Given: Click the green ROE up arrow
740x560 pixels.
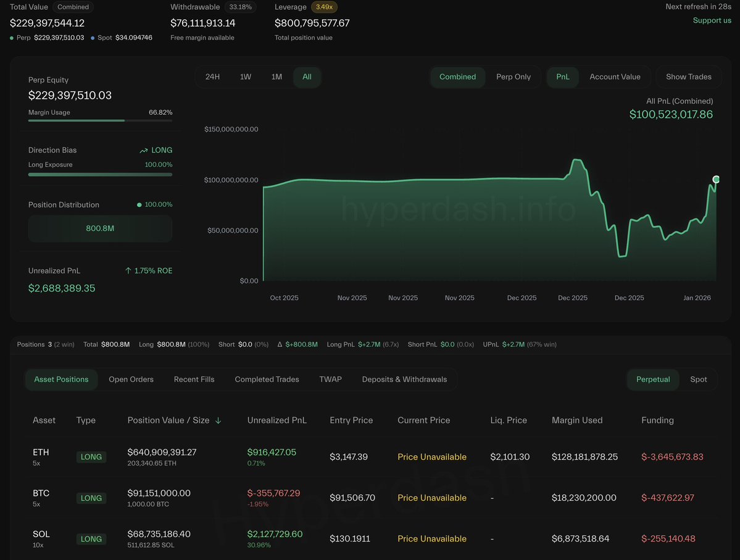Looking at the screenshot, I should click(x=128, y=271).
